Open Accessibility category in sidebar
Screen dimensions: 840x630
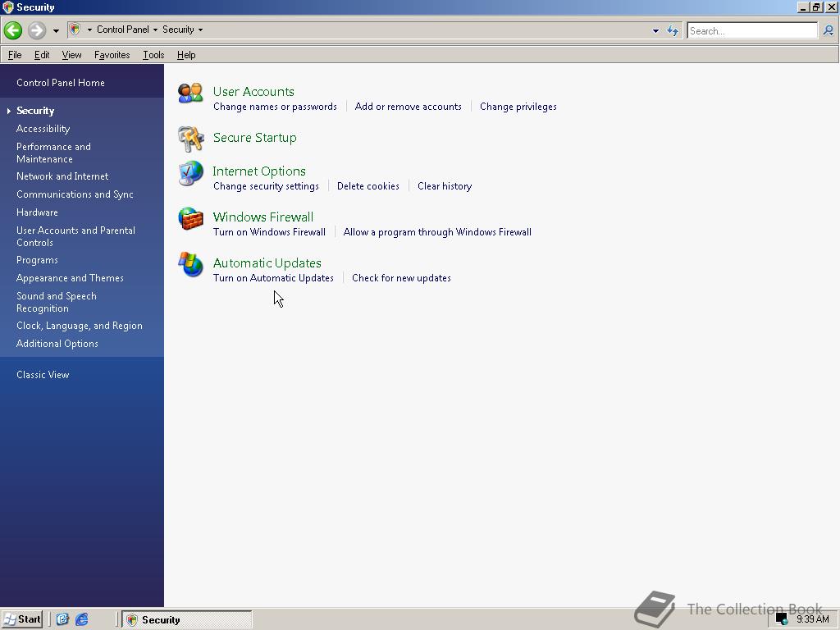[x=43, y=129]
